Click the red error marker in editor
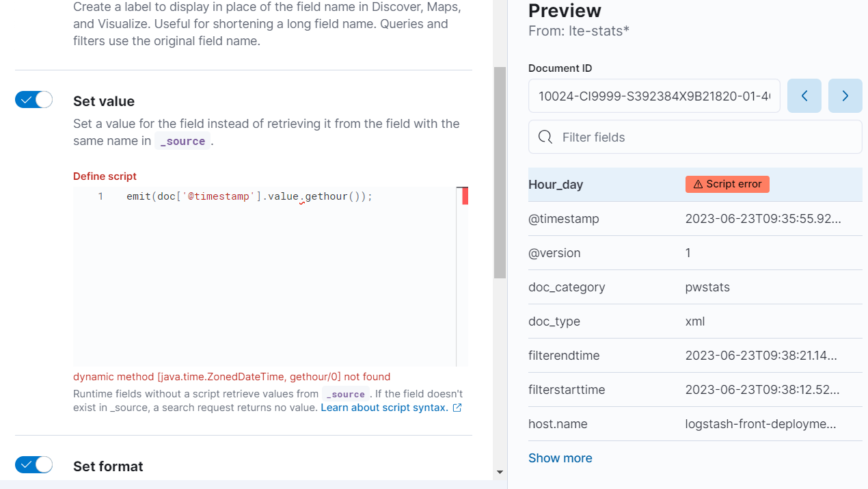This screenshot has width=868, height=489. pyautogui.click(x=465, y=196)
